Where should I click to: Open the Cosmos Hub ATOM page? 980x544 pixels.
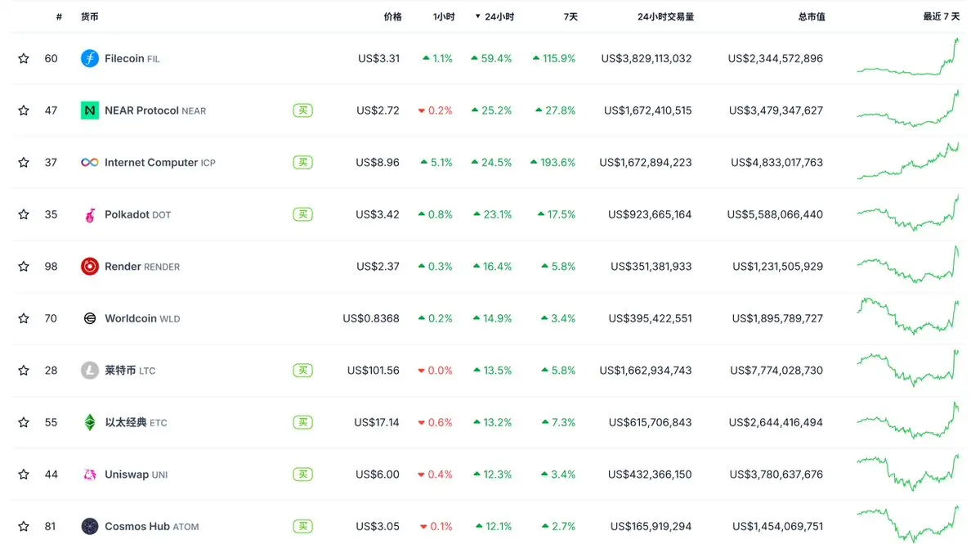point(151,526)
